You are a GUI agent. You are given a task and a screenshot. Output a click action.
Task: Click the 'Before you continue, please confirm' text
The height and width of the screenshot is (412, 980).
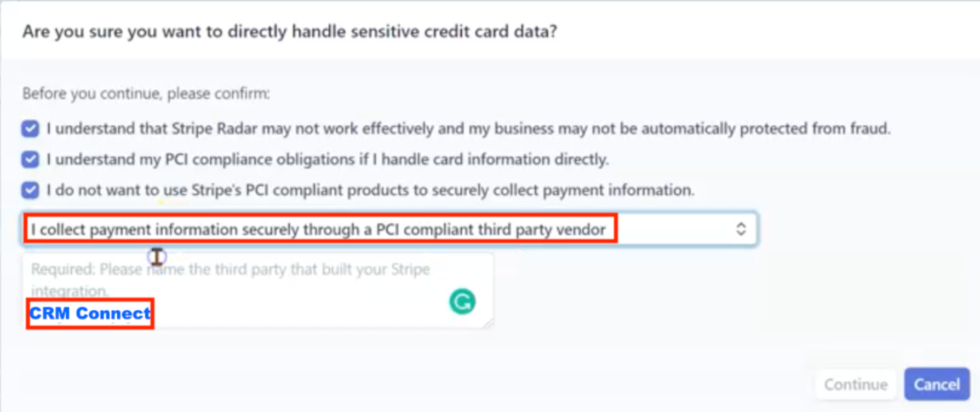pos(146,94)
